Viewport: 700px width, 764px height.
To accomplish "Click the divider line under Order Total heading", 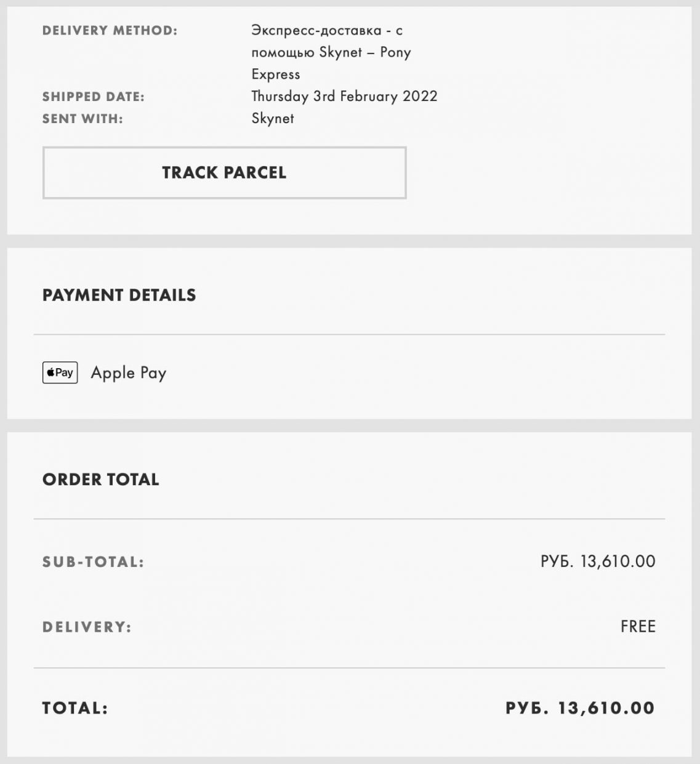I will click(349, 519).
